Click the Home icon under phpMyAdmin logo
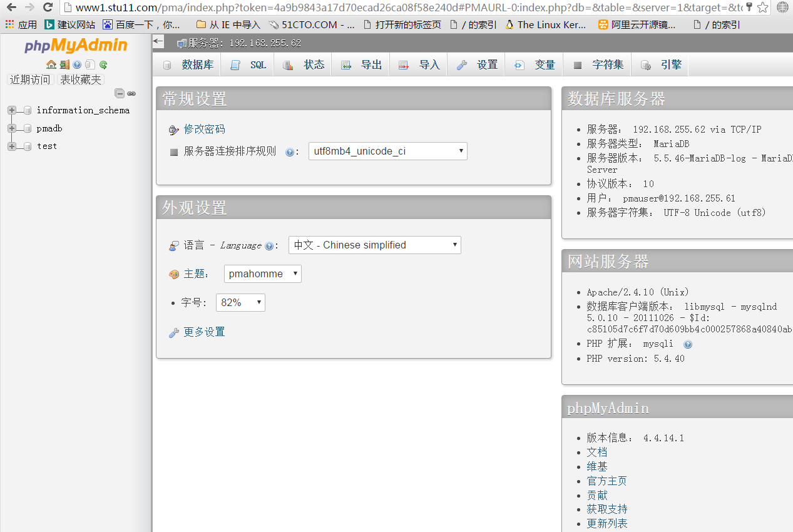 click(x=51, y=64)
